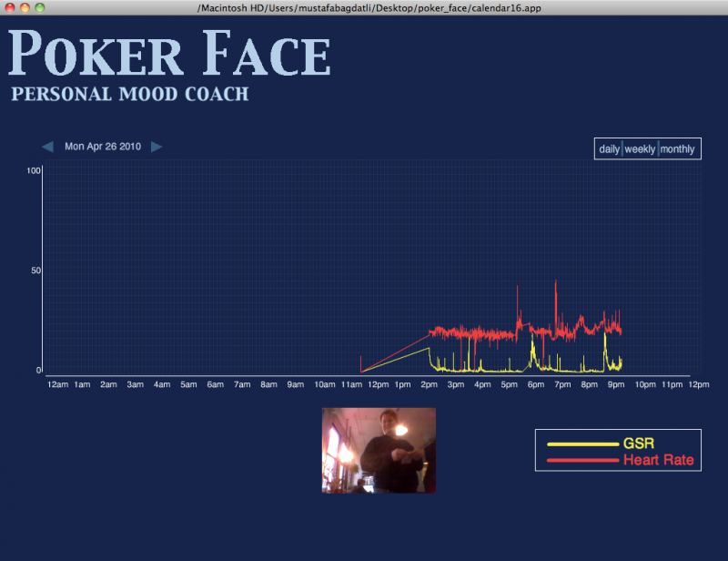Go to next day with right arrow
The image size is (728, 561).
coord(157,147)
